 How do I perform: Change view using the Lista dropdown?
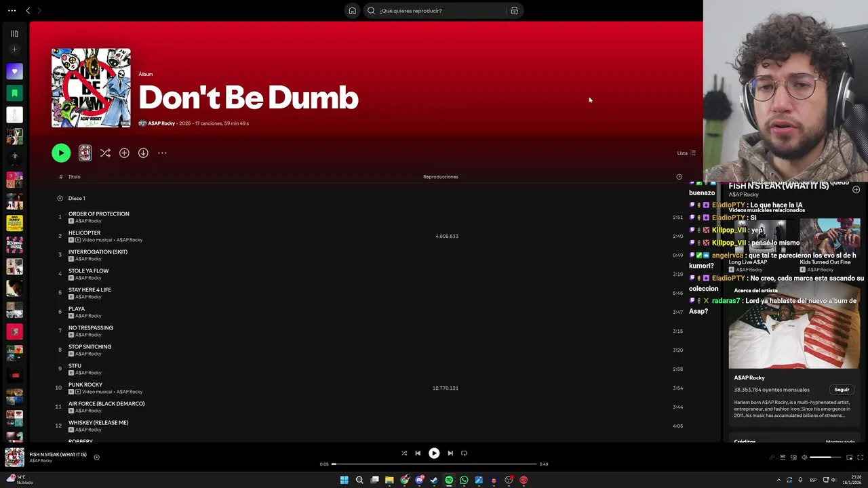point(686,153)
